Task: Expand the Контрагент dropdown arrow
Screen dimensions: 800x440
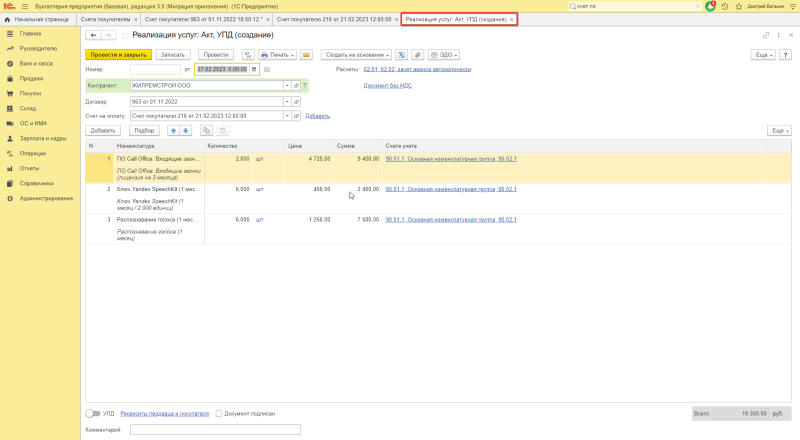Action: click(287, 86)
